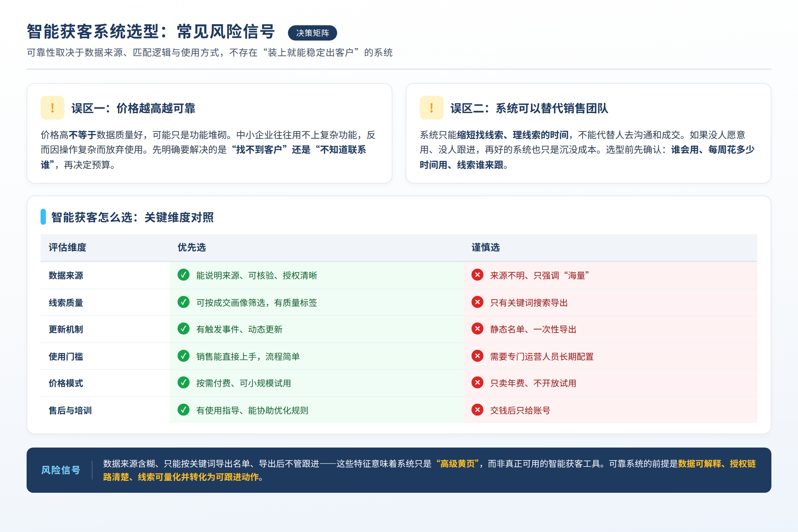Click the red cross icon in 数据来源 row
Image resolution: width=798 pixels, height=532 pixels.
[477, 275]
